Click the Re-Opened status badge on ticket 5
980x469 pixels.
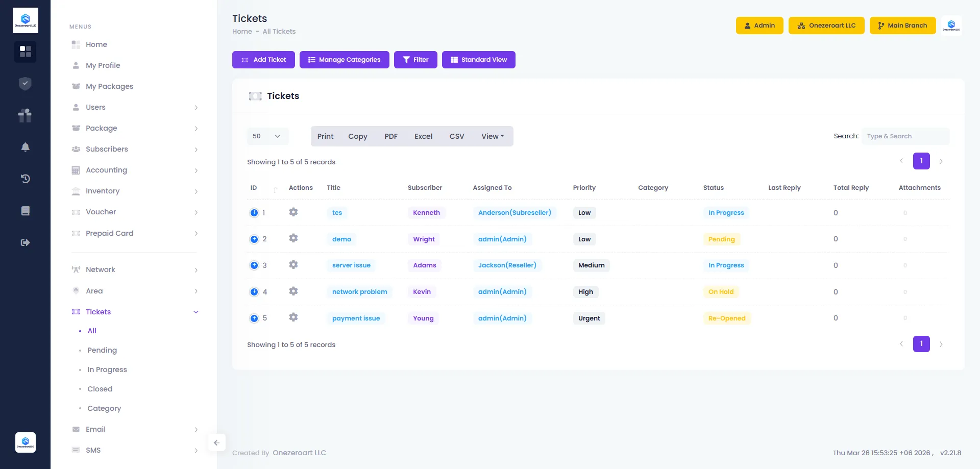[727, 318]
